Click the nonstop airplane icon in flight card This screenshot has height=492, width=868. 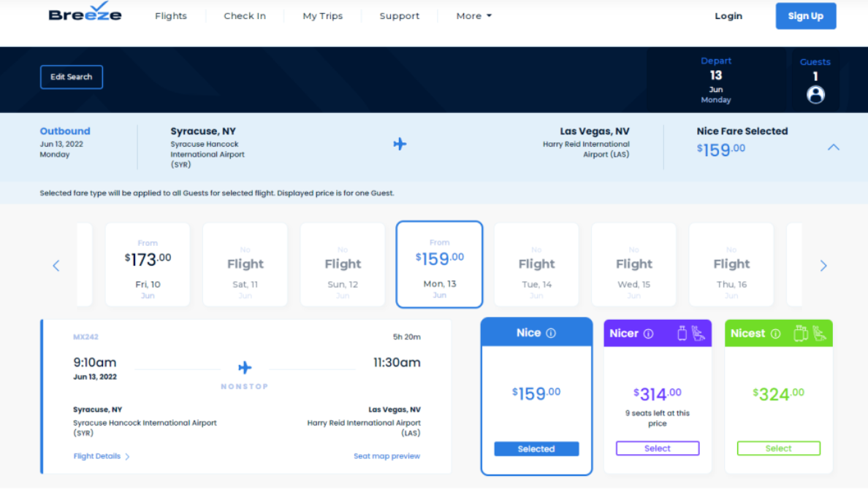pyautogui.click(x=245, y=368)
